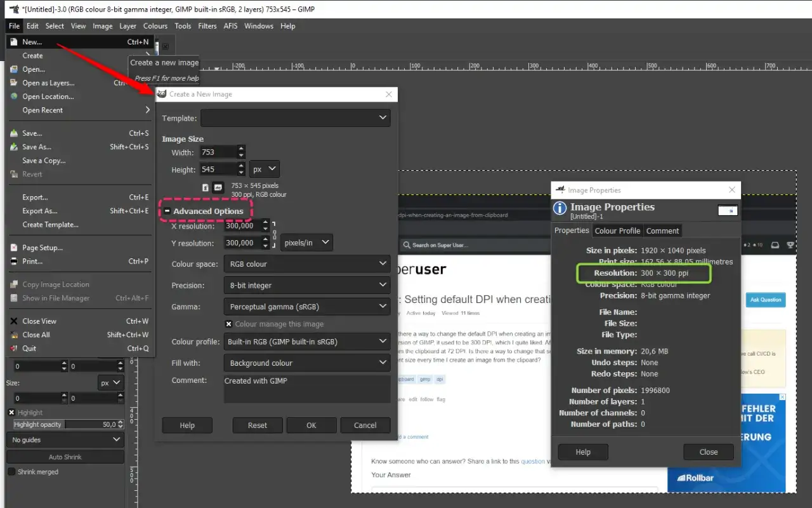The width and height of the screenshot is (812, 508).
Task: Open the Template dropdown
Action: tap(296, 117)
